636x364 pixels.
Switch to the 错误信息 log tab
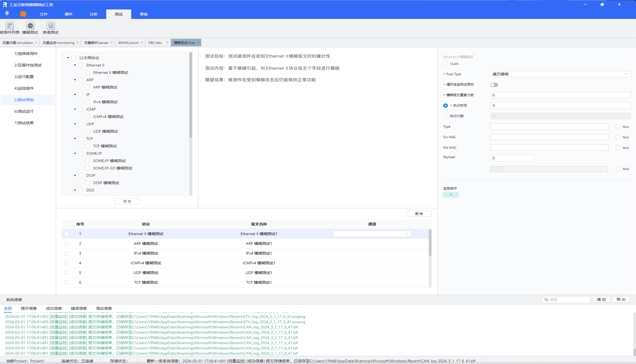pos(79,308)
